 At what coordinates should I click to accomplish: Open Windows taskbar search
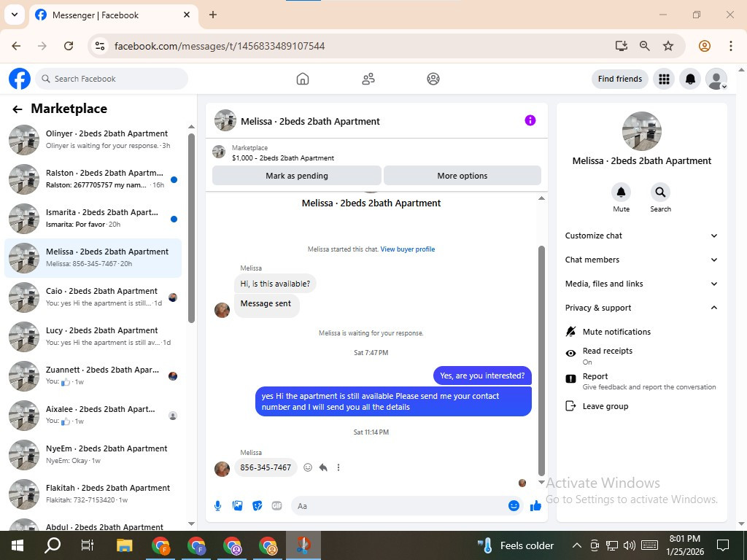[53, 545]
